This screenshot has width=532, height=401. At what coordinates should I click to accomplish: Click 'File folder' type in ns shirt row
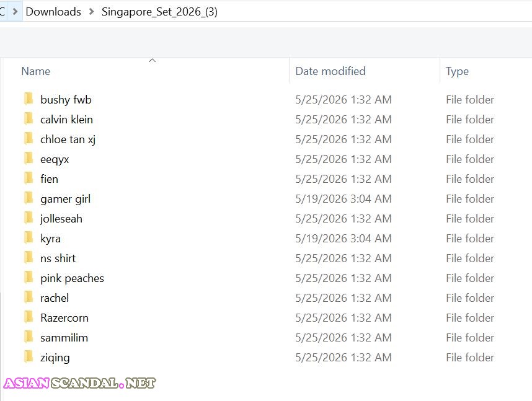pyautogui.click(x=470, y=258)
